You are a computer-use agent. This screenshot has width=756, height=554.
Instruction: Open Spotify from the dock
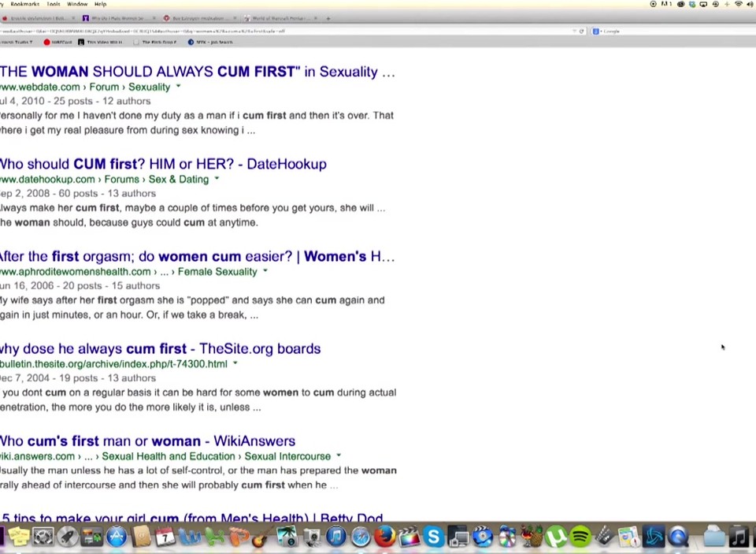point(580,536)
